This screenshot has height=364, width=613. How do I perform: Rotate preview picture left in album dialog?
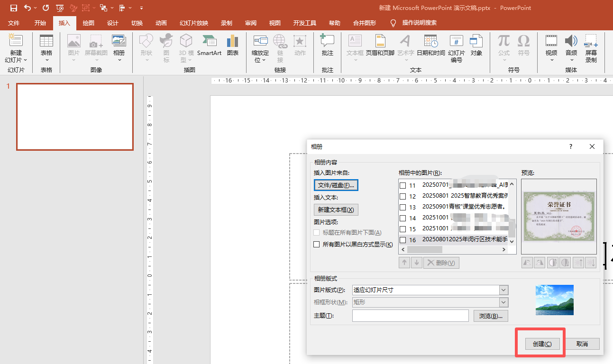(x=527, y=263)
